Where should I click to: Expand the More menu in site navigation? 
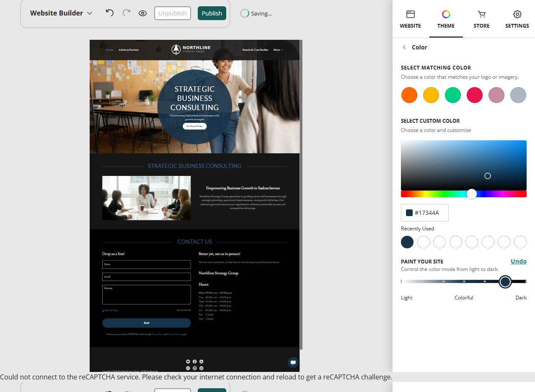278,50
